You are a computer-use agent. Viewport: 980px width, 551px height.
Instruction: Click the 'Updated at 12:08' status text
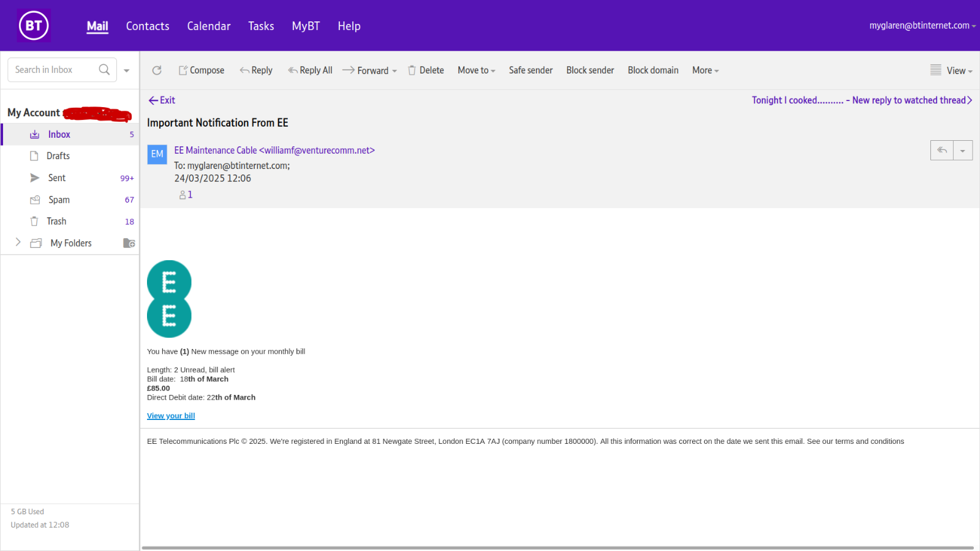[x=40, y=525]
